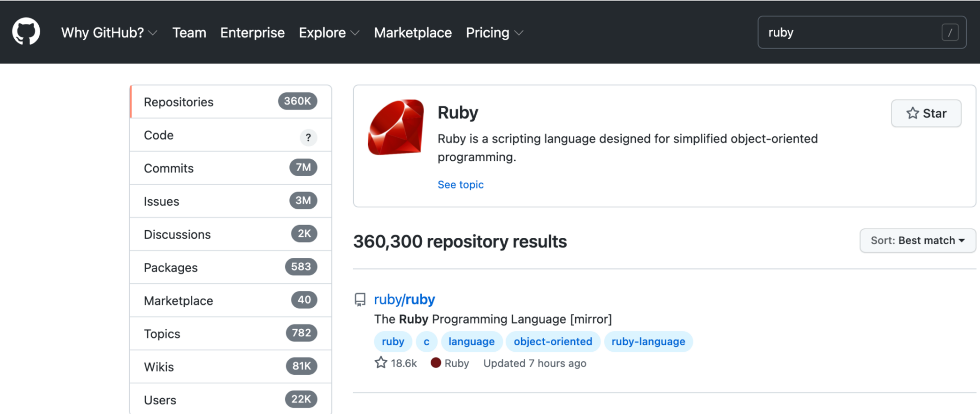Focus the search field containing ruby
Screen dimensions: 980x414
pyautogui.click(x=862, y=33)
